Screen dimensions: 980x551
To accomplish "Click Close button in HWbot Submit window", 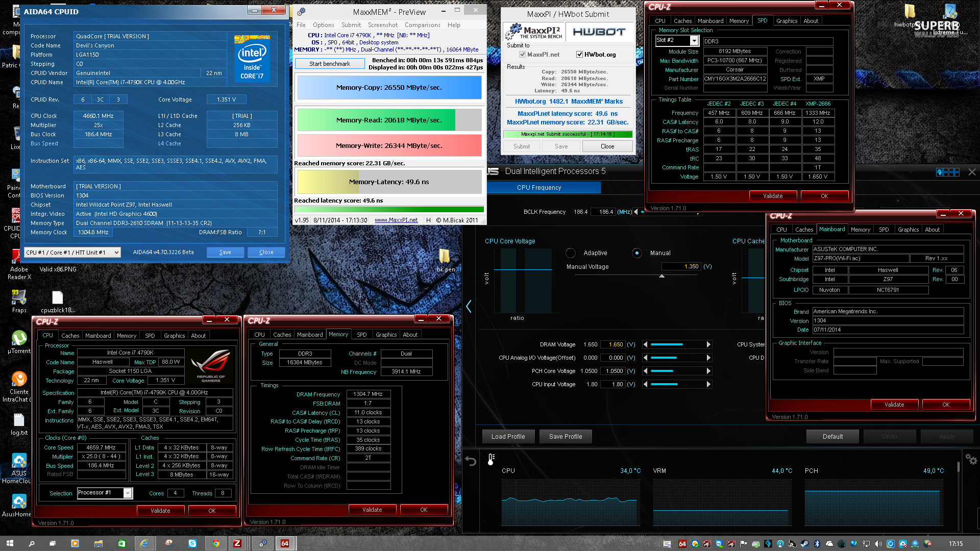I will pyautogui.click(x=607, y=146).
